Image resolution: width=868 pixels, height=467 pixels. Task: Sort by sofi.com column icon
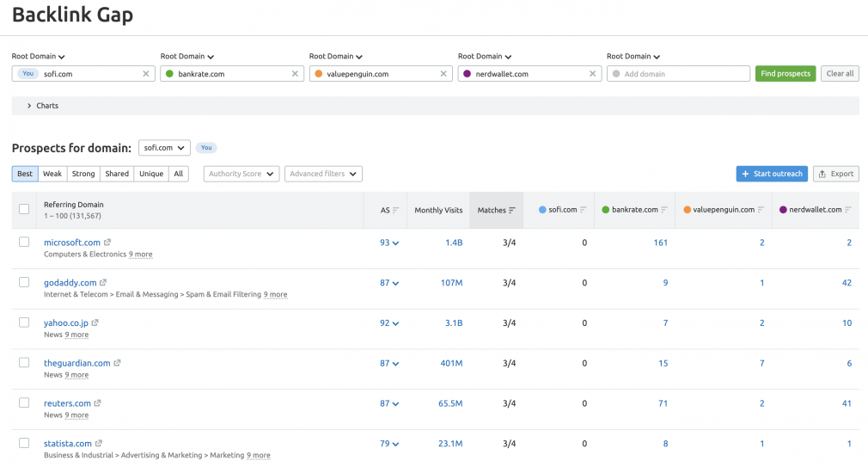pos(583,209)
